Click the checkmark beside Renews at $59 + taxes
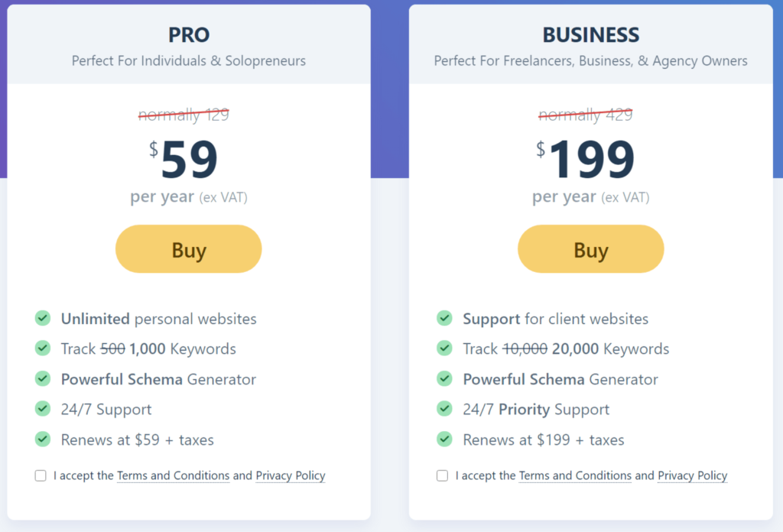783x532 pixels. [x=42, y=440]
